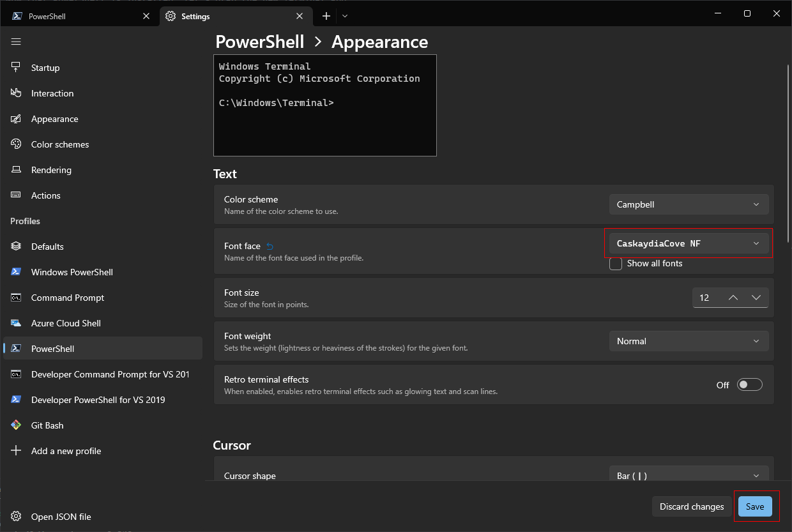This screenshot has height=532, width=792.
Task: Click the font size value field
Action: click(707, 298)
